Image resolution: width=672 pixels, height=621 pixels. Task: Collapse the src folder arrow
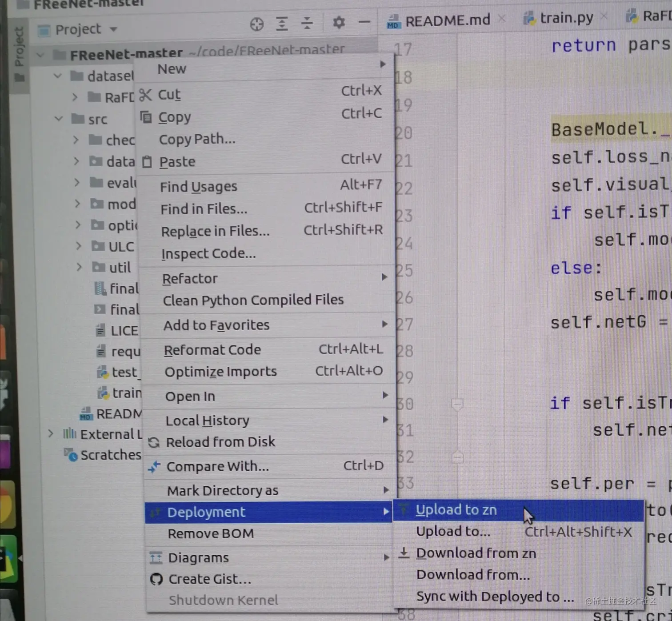coord(59,119)
